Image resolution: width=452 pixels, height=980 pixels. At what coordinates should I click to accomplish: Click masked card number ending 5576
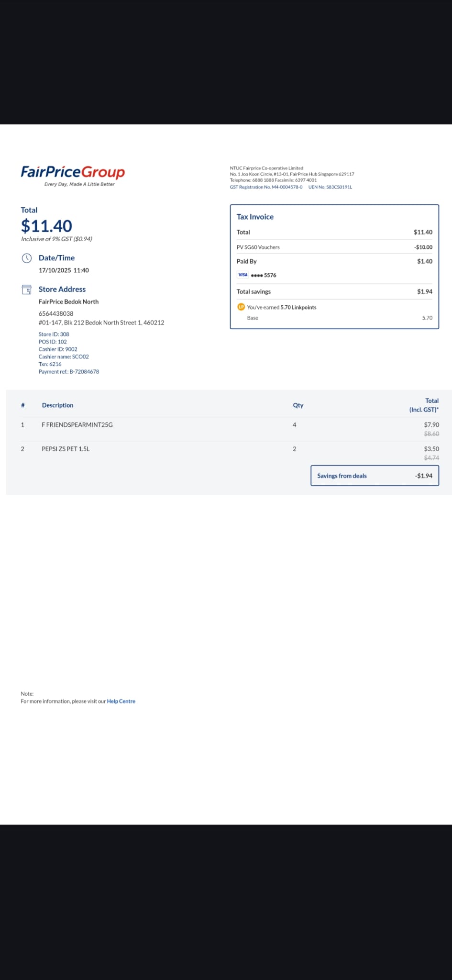264,275
